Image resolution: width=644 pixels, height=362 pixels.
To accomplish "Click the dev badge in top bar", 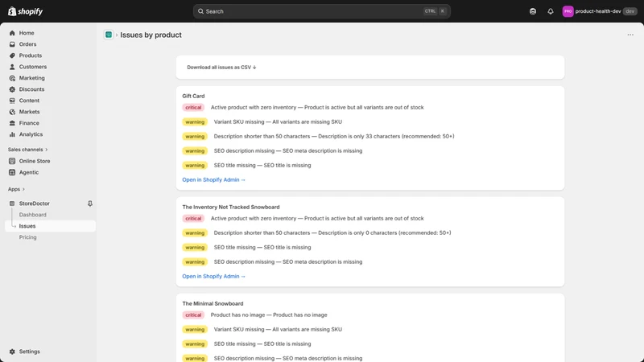I will point(630,11).
